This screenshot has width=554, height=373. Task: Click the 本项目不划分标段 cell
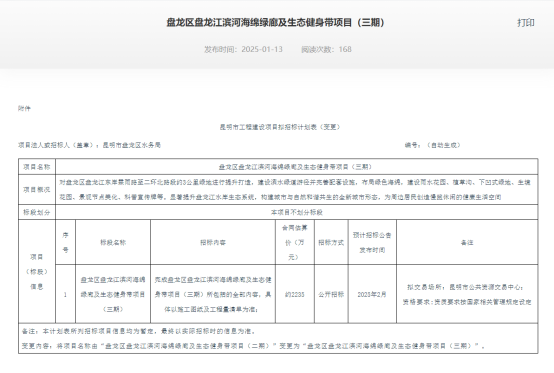(297, 212)
